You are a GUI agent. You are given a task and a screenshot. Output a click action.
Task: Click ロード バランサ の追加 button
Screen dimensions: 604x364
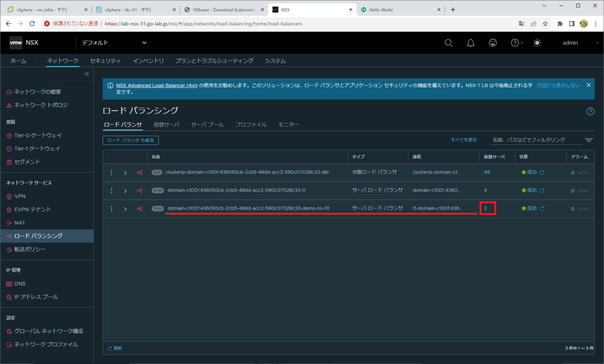pyautogui.click(x=130, y=140)
